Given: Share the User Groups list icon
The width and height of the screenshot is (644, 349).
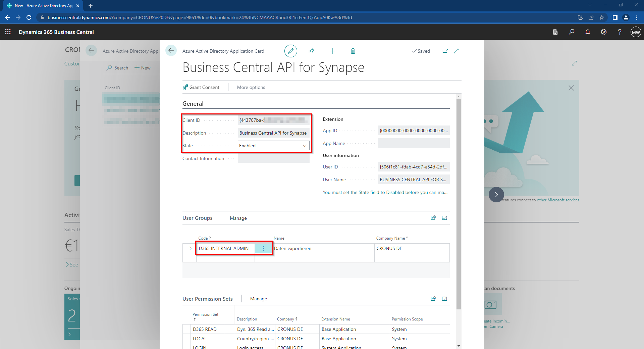Looking at the screenshot, I should click(x=433, y=218).
